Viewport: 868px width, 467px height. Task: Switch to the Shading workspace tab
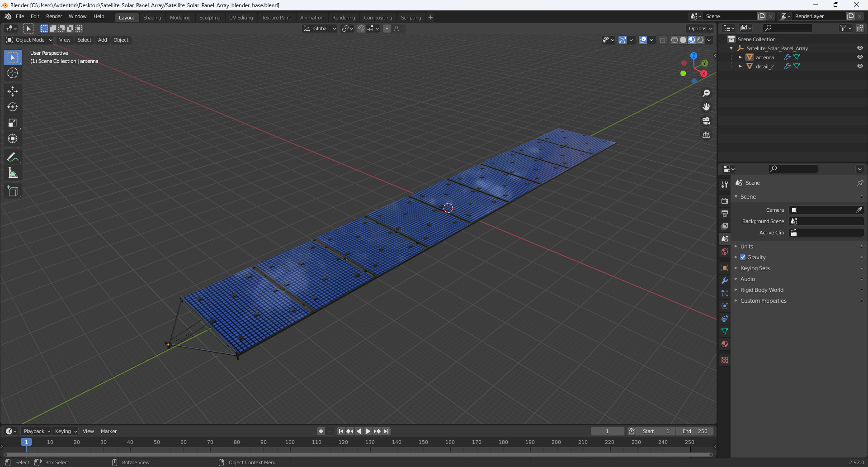click(152, 18)
